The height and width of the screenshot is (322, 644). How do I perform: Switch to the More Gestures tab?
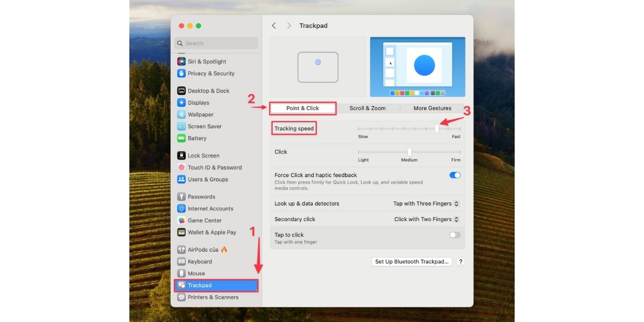[x=432, y=108]
